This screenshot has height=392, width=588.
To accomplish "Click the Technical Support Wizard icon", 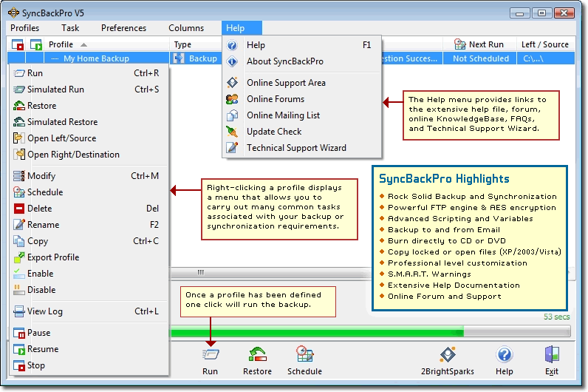I will tap(232, 148).
